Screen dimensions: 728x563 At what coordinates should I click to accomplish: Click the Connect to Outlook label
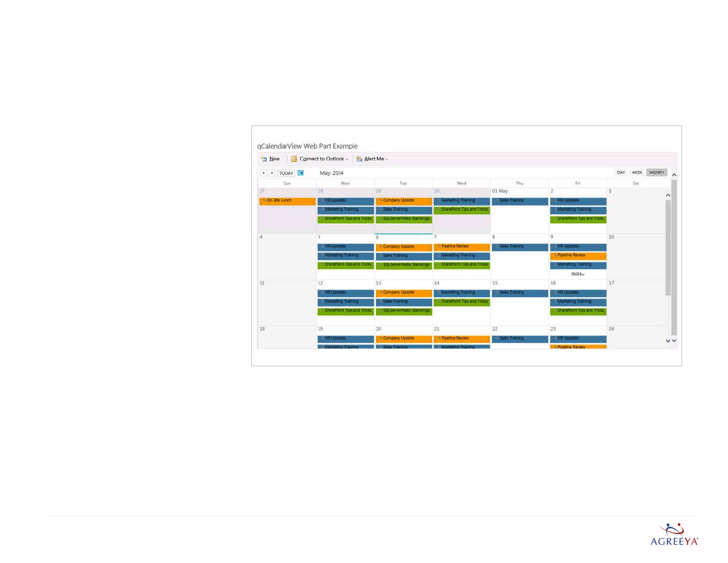coord(322,159)
